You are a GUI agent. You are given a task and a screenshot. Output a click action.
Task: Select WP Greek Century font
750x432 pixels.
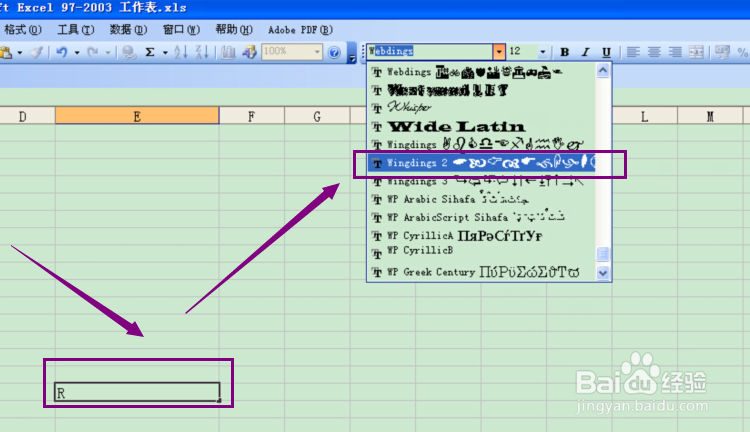click(x=482, y=272)
